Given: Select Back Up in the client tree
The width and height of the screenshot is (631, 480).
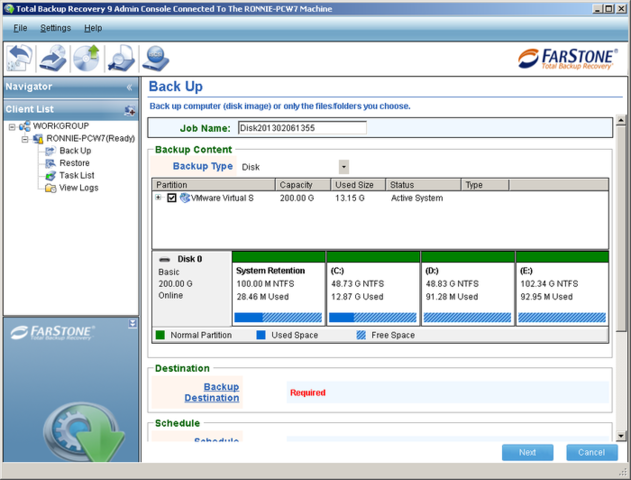Looking at the screenshot, I should click(x=75, y=151).
